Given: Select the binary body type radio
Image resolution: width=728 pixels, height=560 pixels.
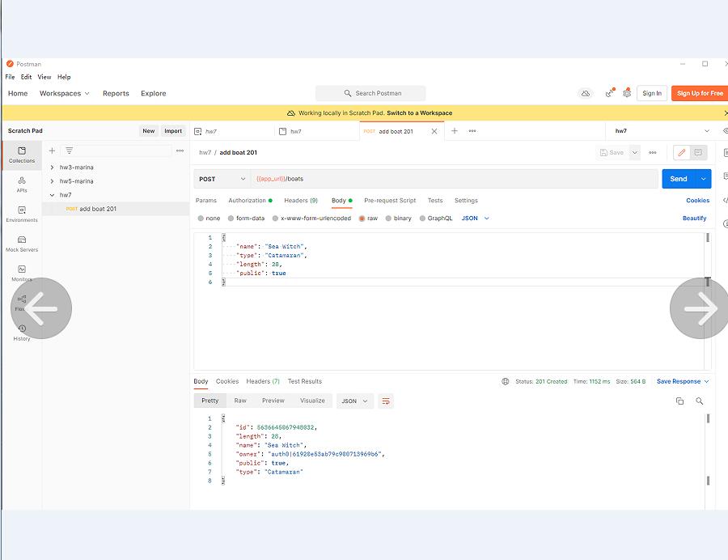Looking at the screenshot, I should click(388, 218).
